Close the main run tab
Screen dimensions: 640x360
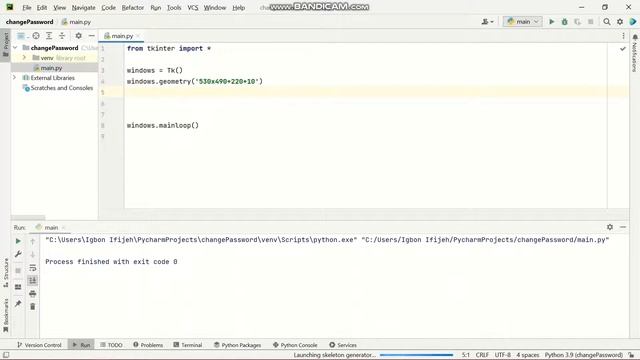(x=64, y=227)
